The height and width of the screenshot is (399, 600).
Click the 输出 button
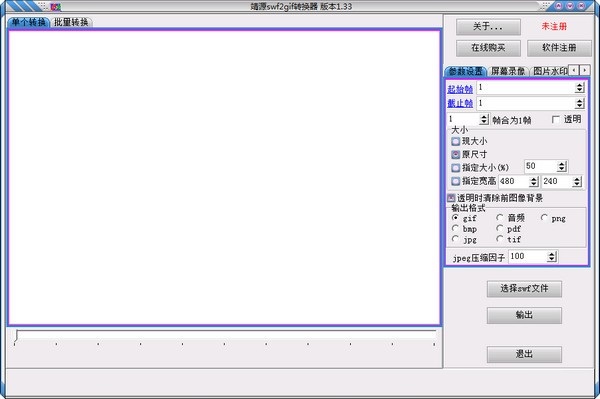524,315
